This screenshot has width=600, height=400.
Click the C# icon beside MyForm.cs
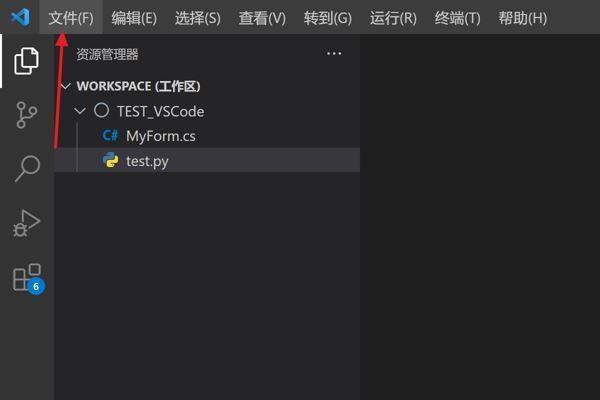pyautogui.click(x=111, y=136)
